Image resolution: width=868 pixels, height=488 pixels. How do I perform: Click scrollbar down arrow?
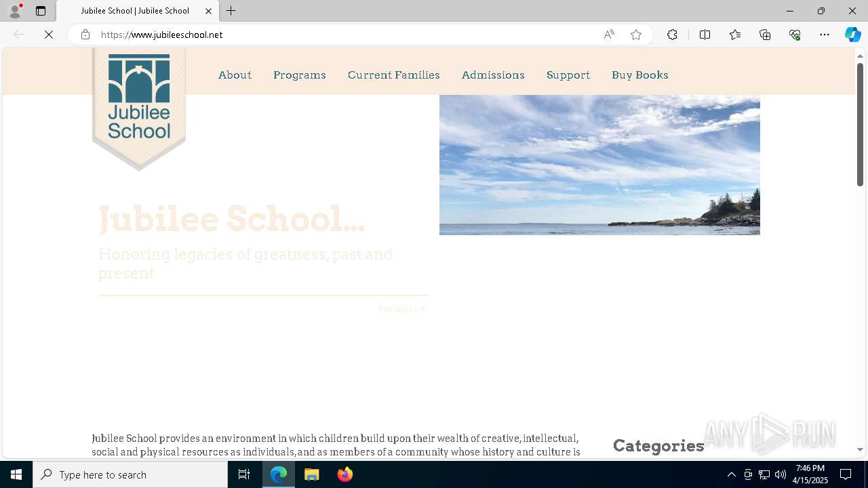click(x=860, y=449)
